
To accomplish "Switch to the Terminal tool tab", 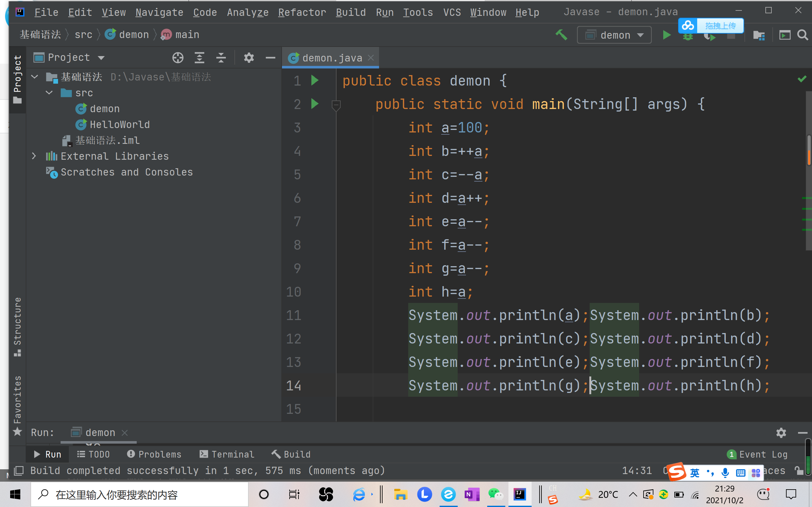I will pos(227,454).
